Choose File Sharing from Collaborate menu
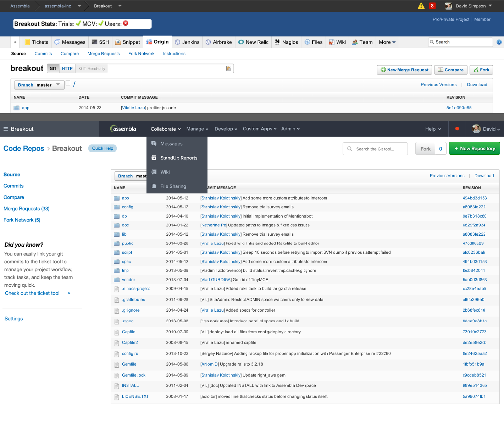This screenshot has width=504, height=444. click(177, 186)
